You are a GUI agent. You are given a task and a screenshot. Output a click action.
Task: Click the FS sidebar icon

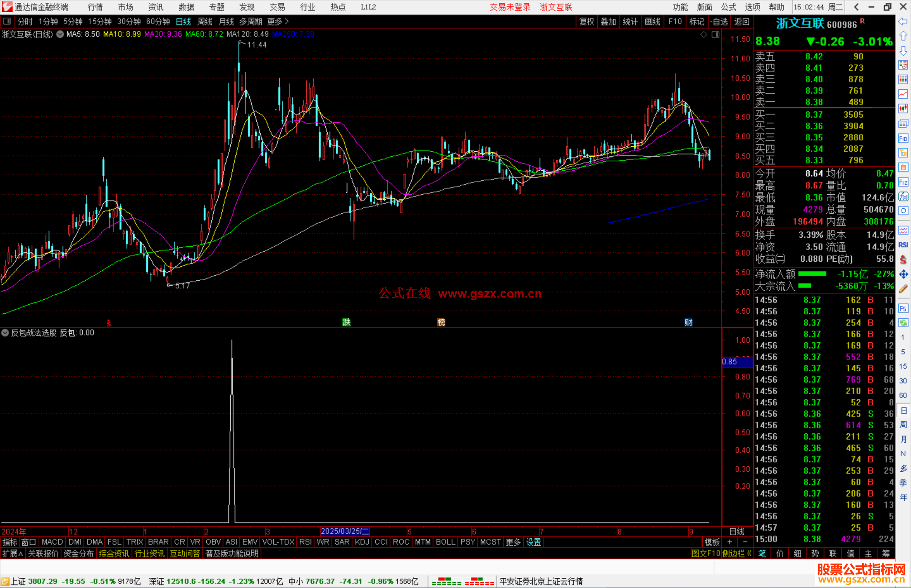coord(903,309)
